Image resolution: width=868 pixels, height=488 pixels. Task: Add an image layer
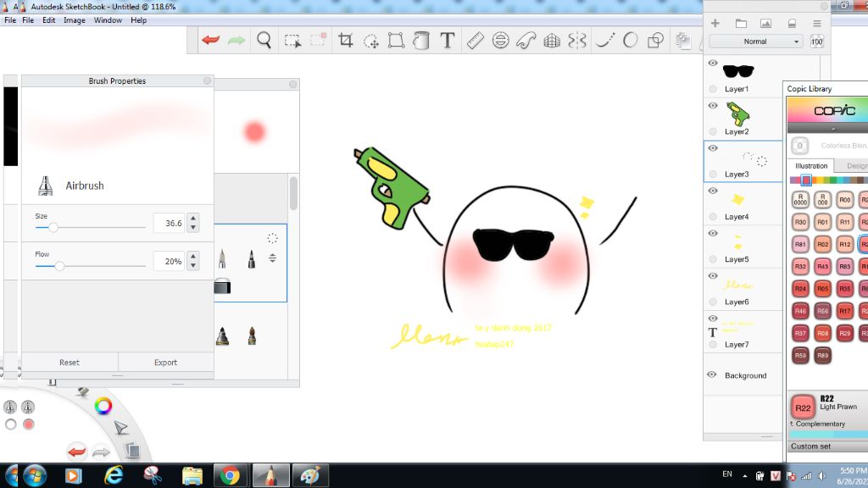765,23
